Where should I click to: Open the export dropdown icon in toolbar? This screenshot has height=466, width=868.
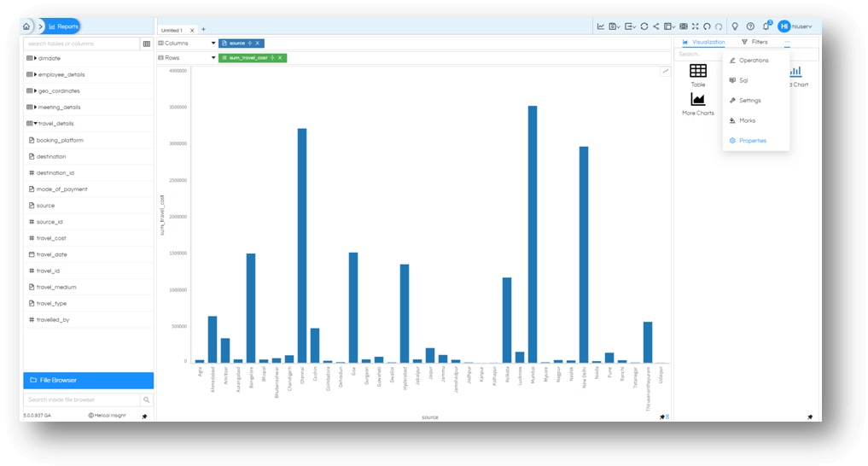(630, 26)
